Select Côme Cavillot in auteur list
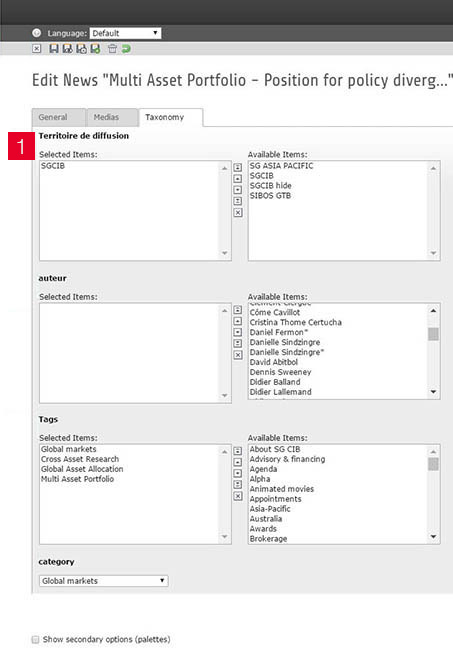The width and height of the screenshot is (453, 649). point(275,312)
